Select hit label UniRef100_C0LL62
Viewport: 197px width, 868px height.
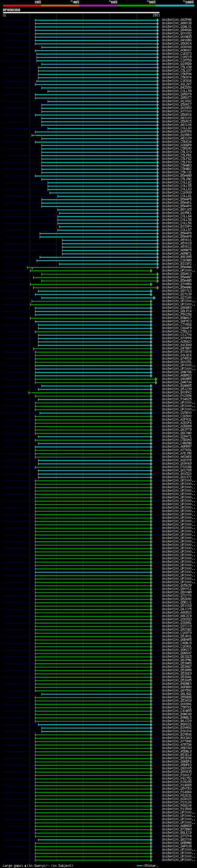click(177, 183)
